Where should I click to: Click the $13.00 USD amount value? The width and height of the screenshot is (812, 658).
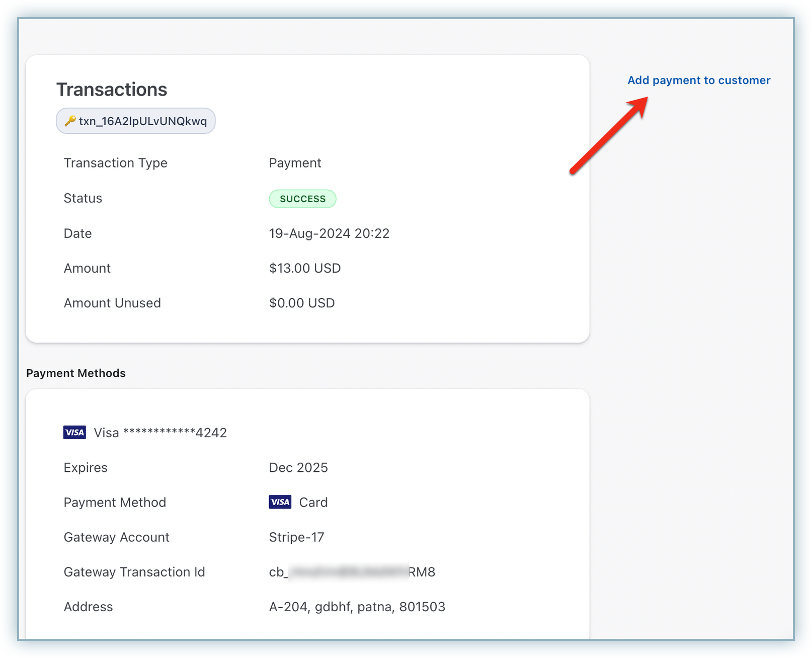304,268
